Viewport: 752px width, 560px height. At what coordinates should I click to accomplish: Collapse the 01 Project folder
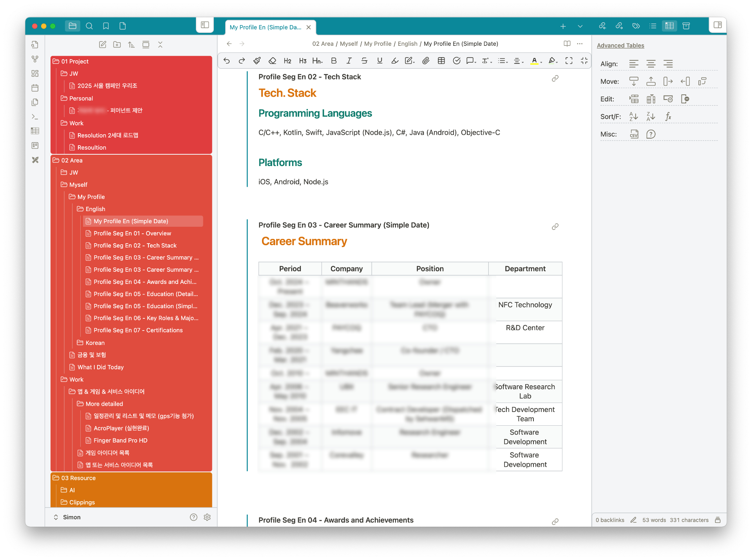tap(75, 61)
